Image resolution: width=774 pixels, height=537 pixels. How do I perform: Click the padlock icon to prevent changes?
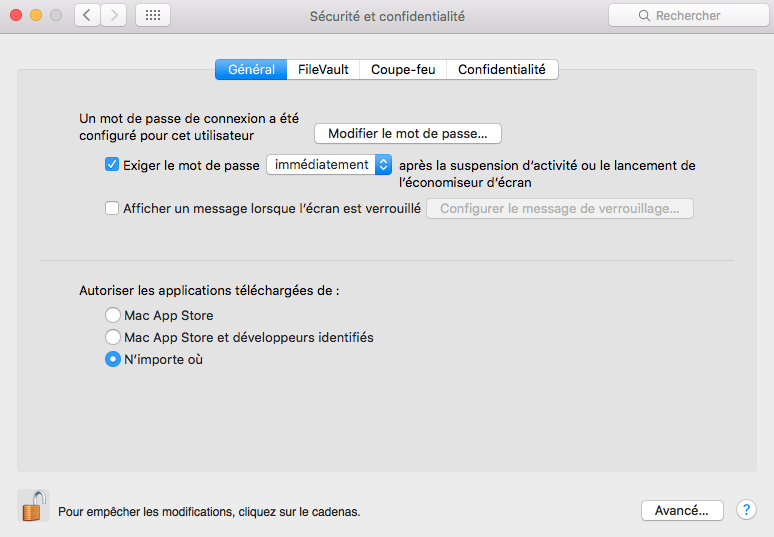pyautogui.click(x=33, y=506)
